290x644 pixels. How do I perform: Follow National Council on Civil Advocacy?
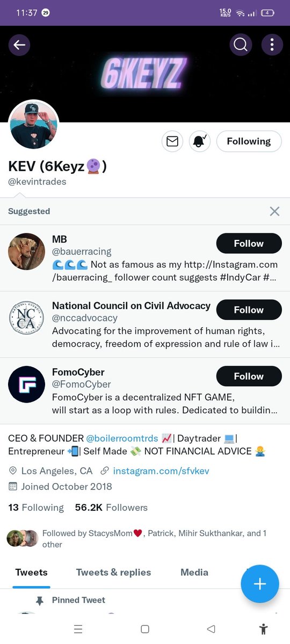click(249, 310)
